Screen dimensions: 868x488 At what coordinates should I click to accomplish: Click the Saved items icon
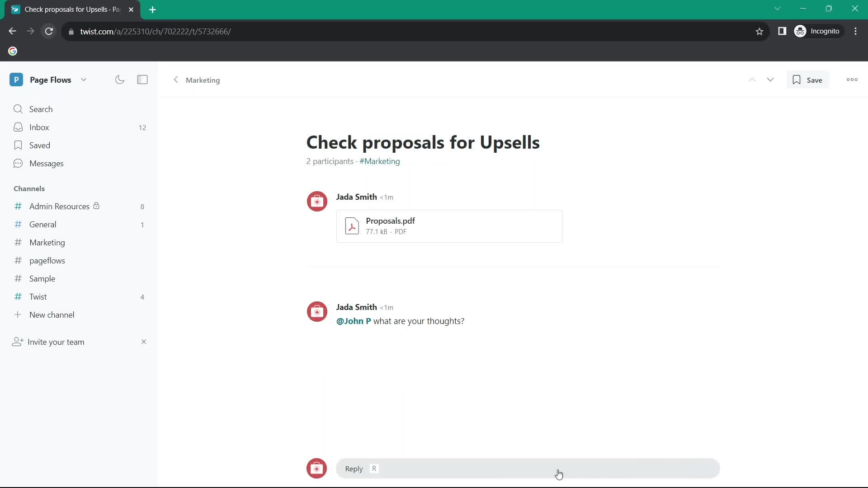coord(18,145)
